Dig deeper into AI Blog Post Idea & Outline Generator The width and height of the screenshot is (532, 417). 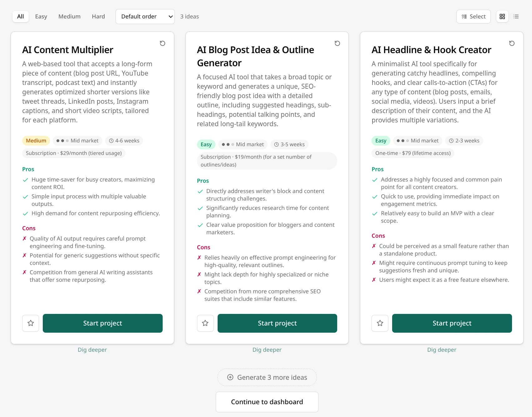click(x=267, y=350)
